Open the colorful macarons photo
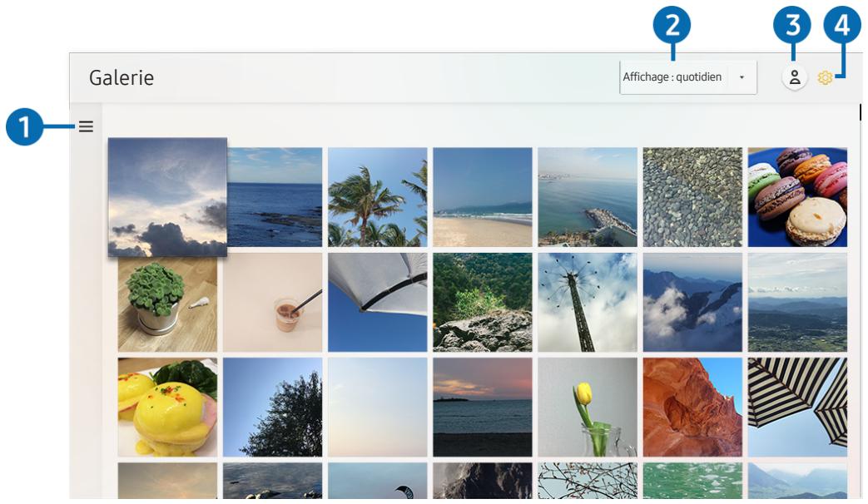The height and width of the screenshot is (504, 868). tap(797, 197)
